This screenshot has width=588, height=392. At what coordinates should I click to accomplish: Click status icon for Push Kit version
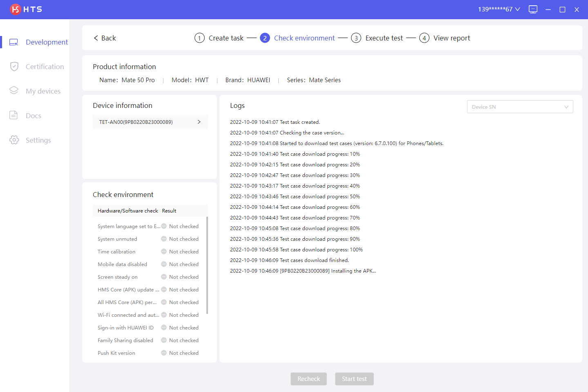pos(164,353)
